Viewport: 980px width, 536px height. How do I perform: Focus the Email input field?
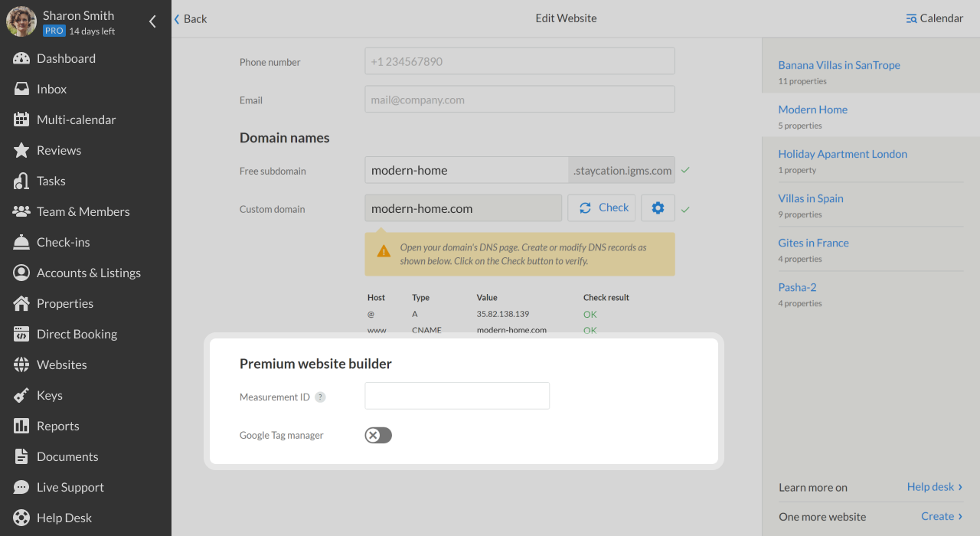click(x=520, y=100)
